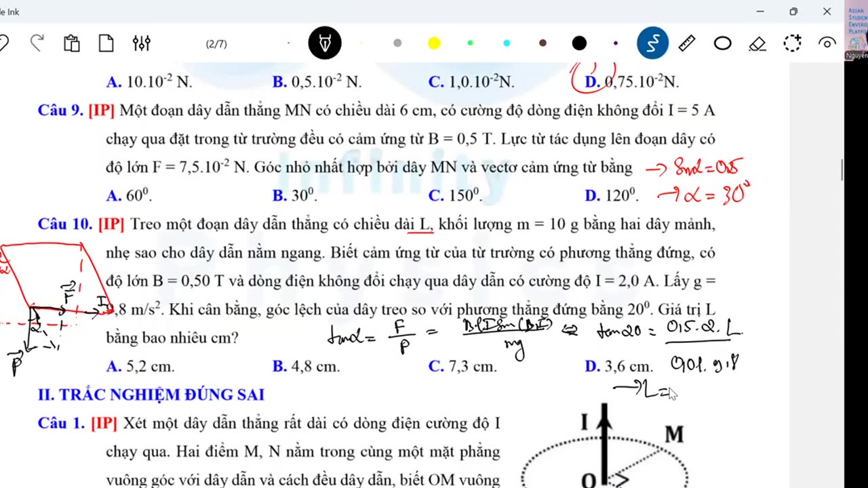Image resolution: width=868 pixels, height=488 pixels.
Task: Click answer C. 7,3 cm
Action: (462, 366)
